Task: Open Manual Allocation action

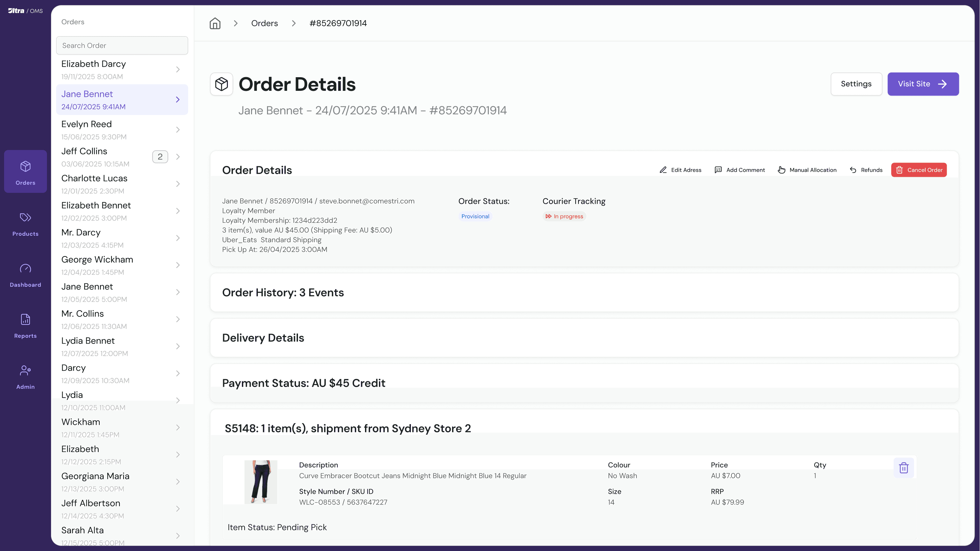Action: [x=807, y=170]
